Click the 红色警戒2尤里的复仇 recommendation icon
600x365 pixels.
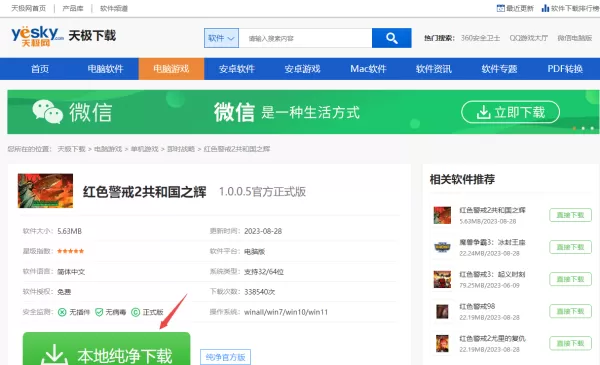click(x=442, y=343)
